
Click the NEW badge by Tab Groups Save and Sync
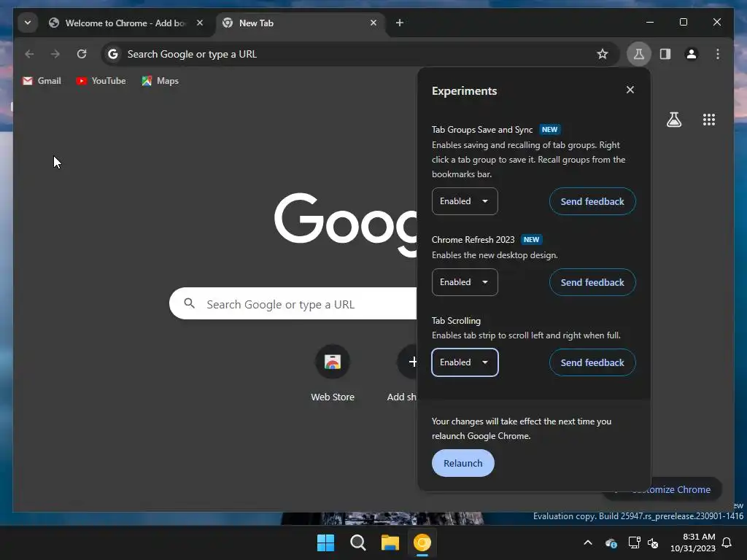[549, 130]
